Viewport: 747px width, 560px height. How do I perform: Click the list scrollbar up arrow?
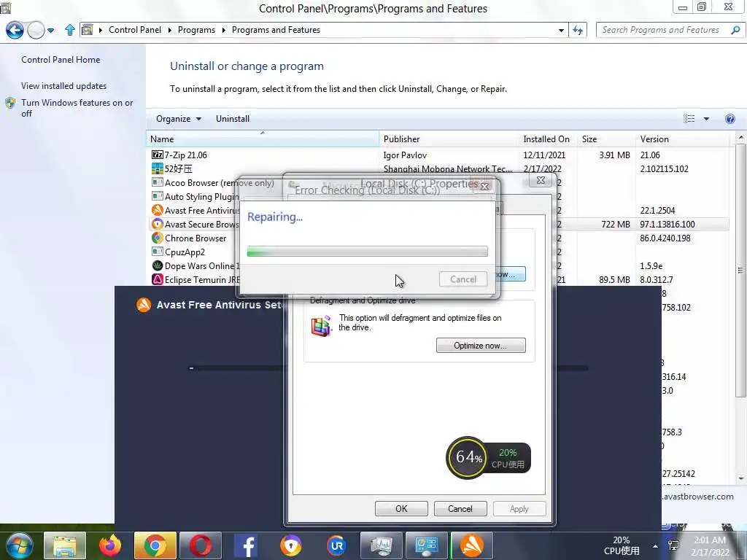coord(741,138)
